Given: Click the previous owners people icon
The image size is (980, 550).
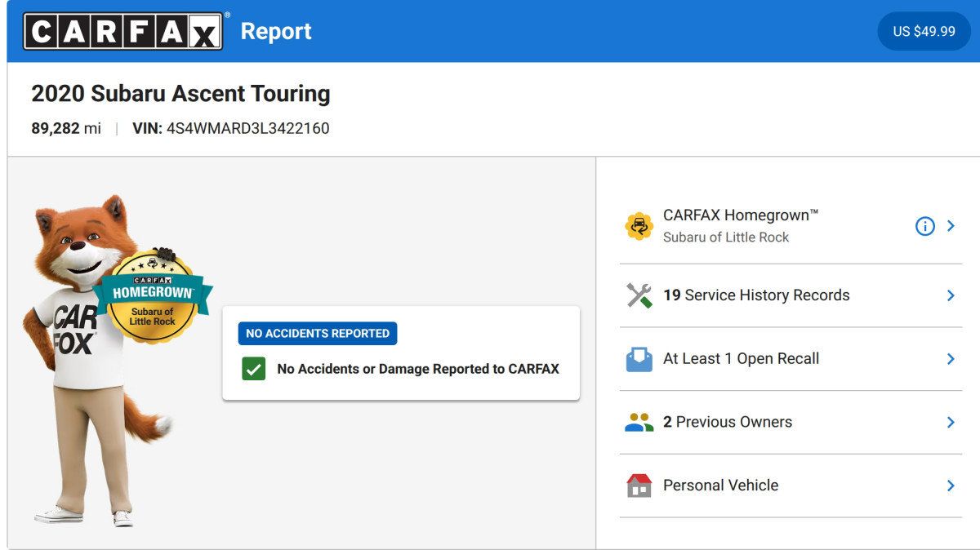Looking at the screenshot, I should [639, 422].
